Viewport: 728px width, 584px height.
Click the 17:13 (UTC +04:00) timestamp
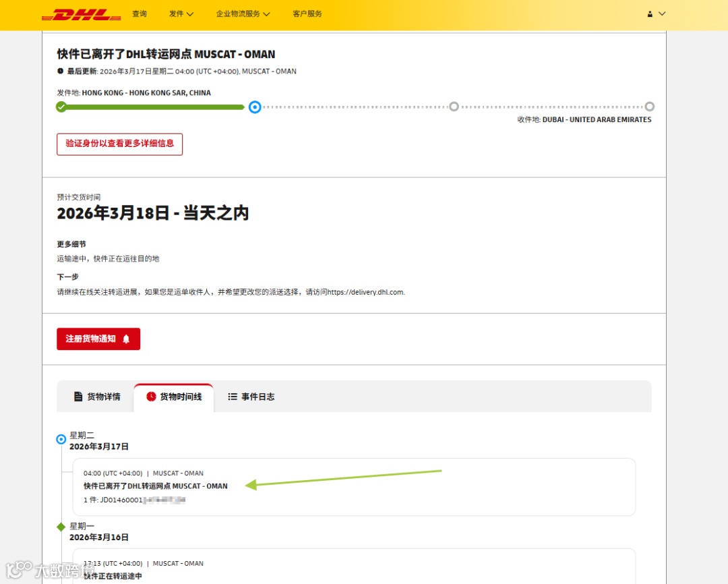(113, 563)
